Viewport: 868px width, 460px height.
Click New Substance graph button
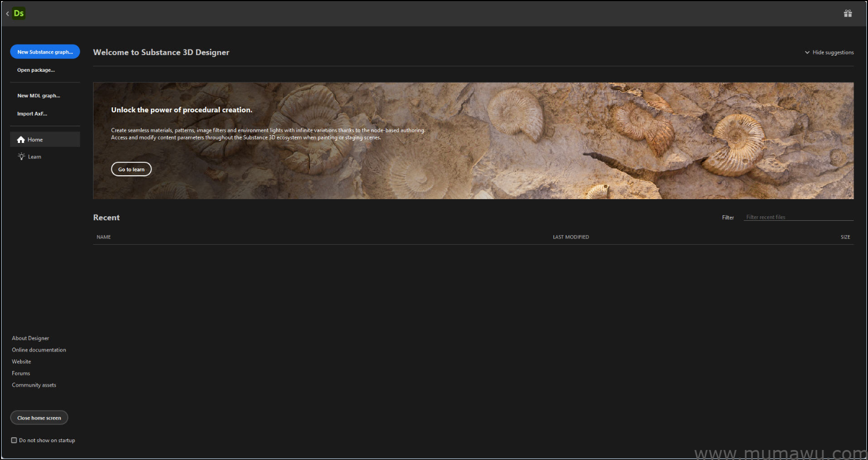coord(45,52)
